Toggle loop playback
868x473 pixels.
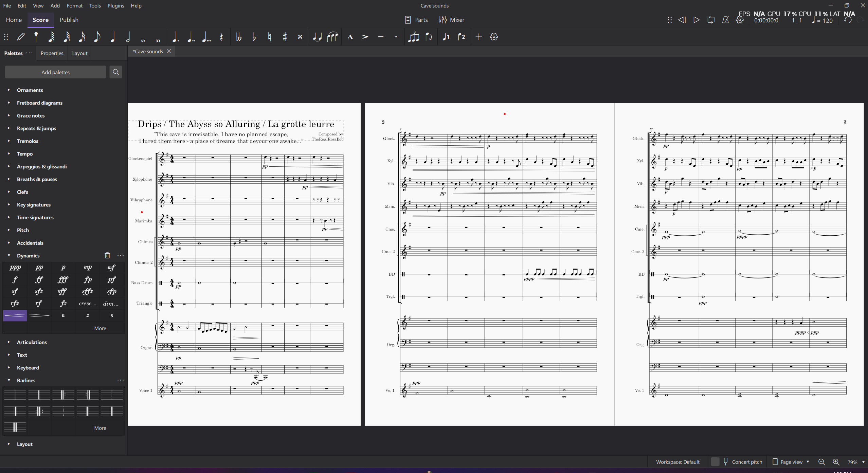tap(711, 20)
